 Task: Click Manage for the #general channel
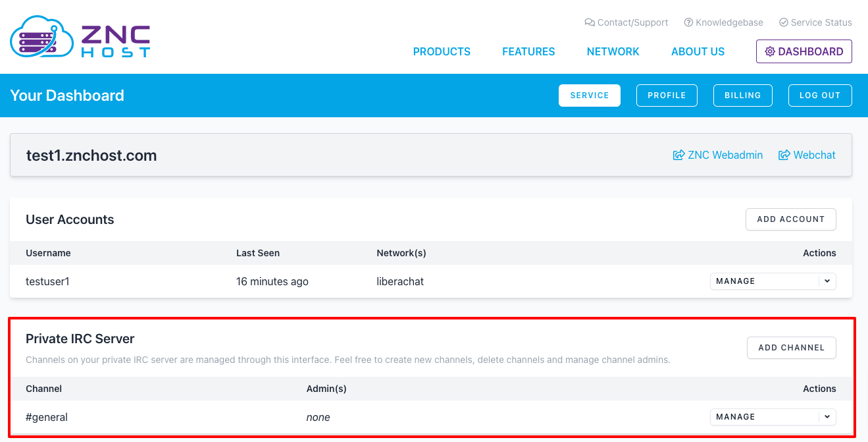pyautogui.click(x=763, y=417)
